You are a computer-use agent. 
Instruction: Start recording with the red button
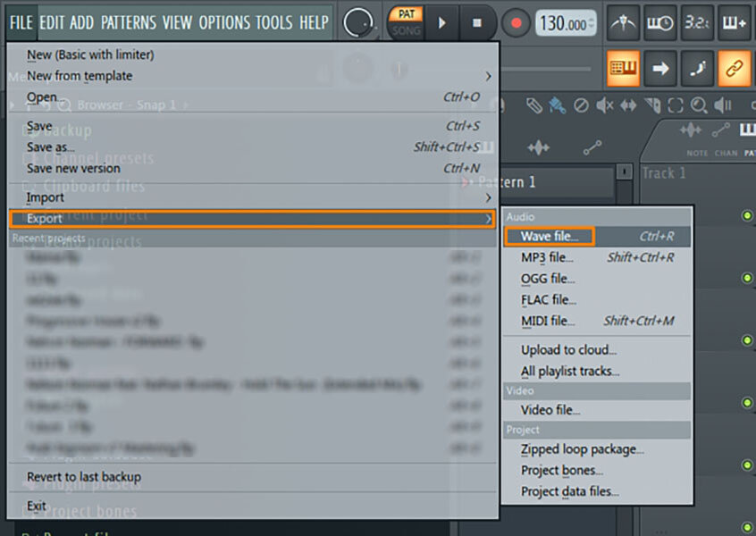pos(516,22)
